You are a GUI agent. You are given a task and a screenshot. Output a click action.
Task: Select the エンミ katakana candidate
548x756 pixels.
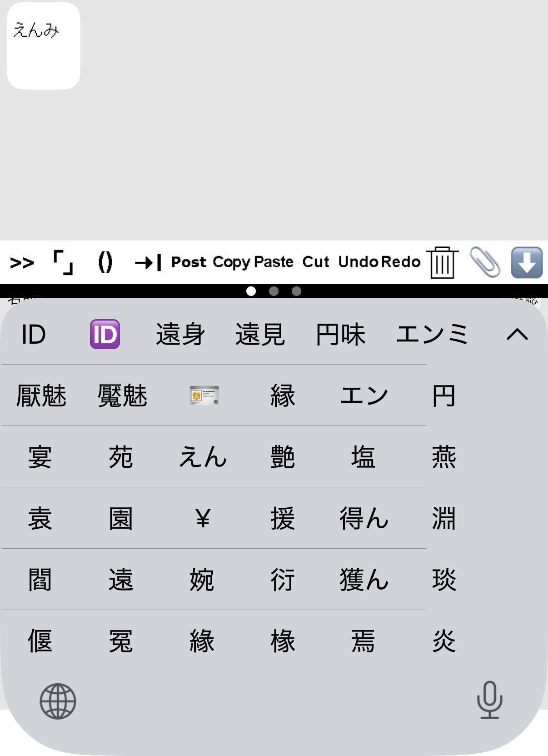[x=432, y=335]
